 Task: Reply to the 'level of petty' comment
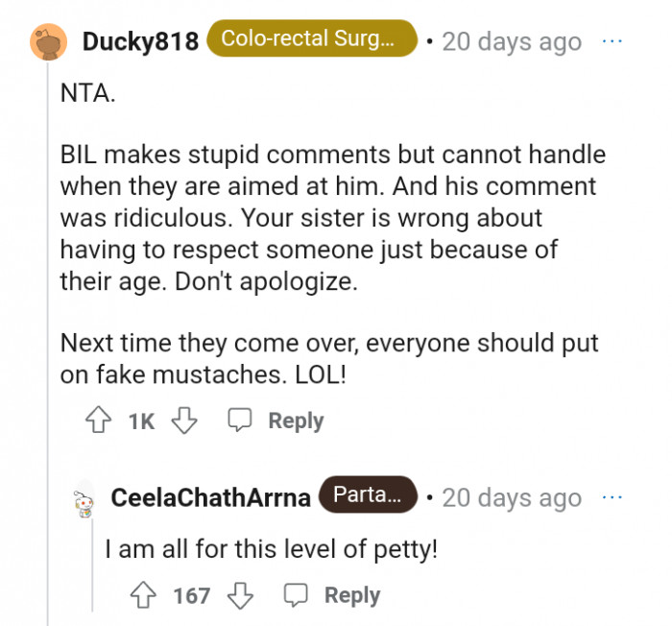click(x=351, y=595)
